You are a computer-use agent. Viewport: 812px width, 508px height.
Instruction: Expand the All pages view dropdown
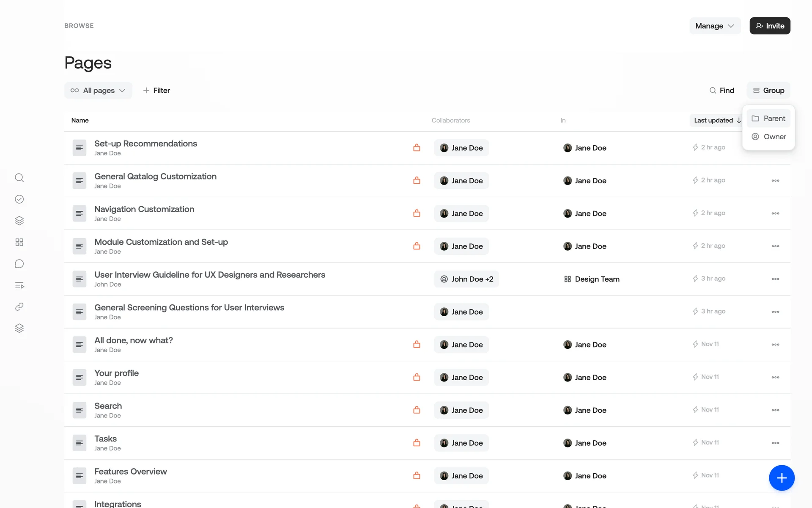point(98,91)
